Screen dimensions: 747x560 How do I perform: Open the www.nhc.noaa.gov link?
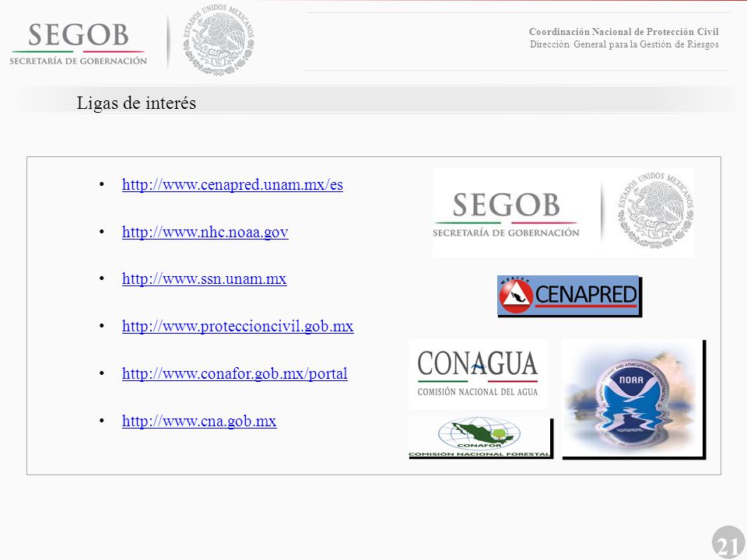pyautogui.click(x=205, y=232)
